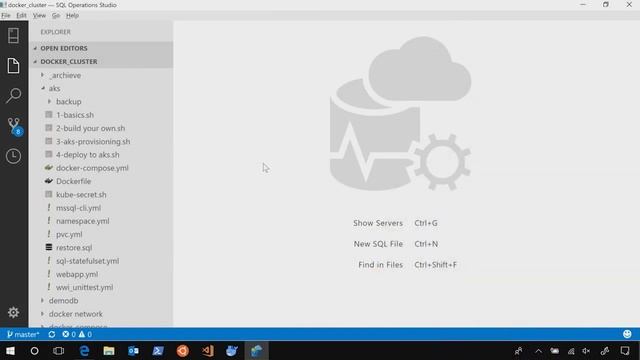
Task: Open the Search view icon
Action: click(13, 96)
